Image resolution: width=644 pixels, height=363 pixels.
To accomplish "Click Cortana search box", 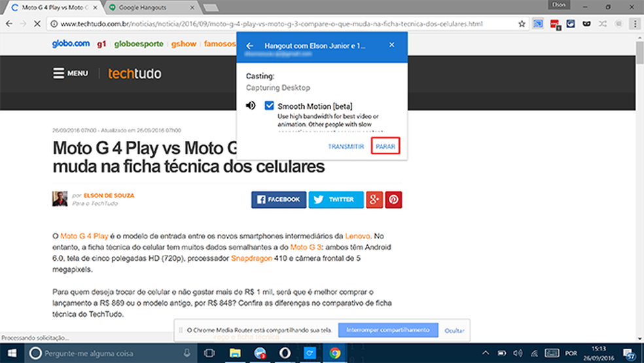I will click(x=109, y=353).
